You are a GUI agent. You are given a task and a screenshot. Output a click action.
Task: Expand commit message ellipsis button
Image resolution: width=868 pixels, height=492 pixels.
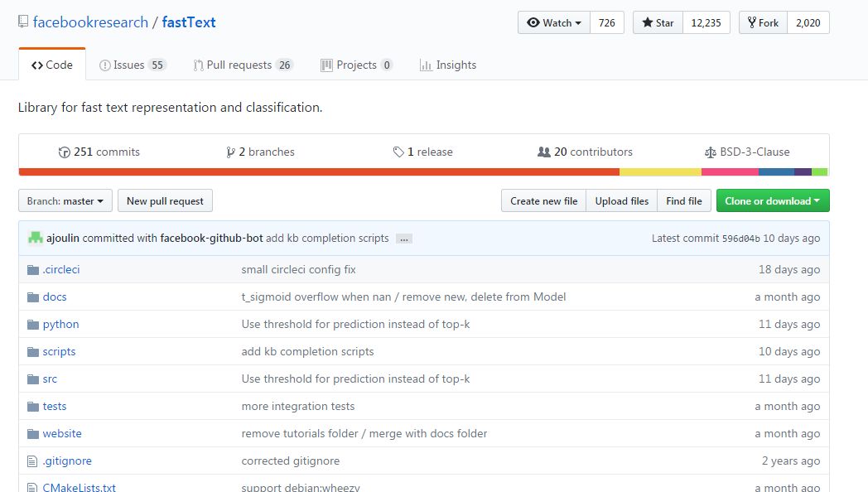tap(404, 239)
